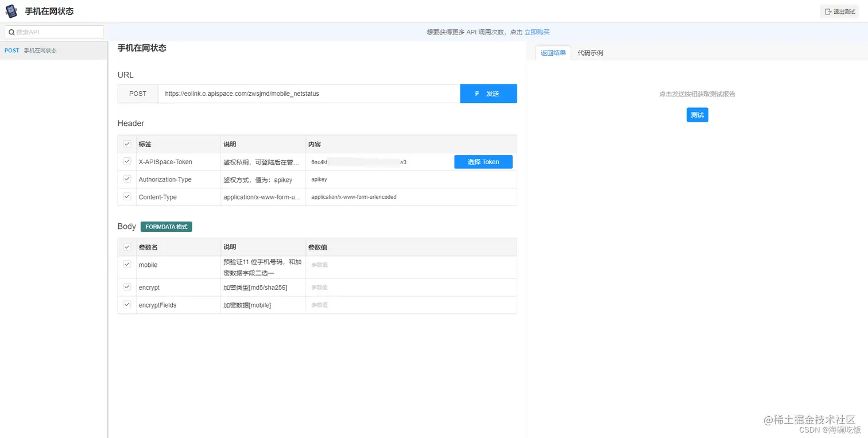
Task: Uncheck the encrypt parameter checkbox
Action: (x=127, y=287)
